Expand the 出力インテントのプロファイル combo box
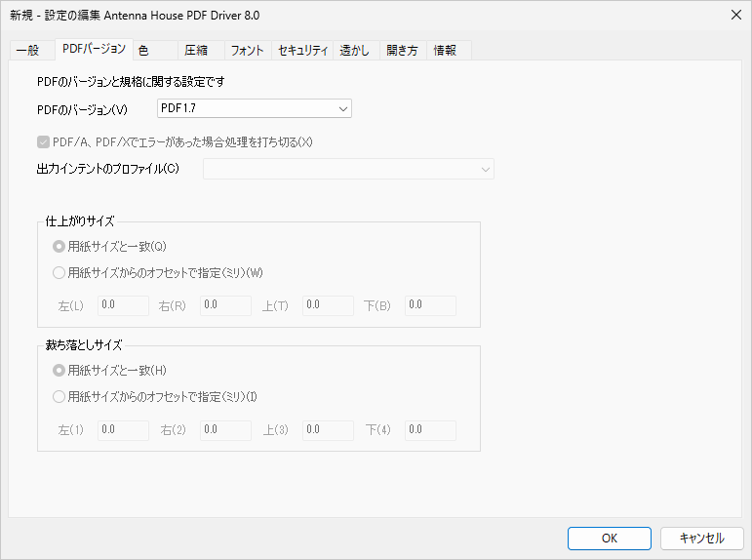The image size is (752, 560). click(x=348, y=169)
